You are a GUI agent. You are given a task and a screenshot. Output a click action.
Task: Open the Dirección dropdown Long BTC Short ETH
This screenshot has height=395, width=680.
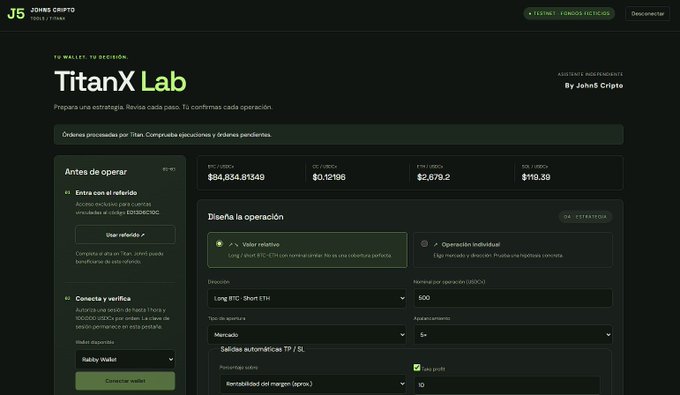coord(307,298)
